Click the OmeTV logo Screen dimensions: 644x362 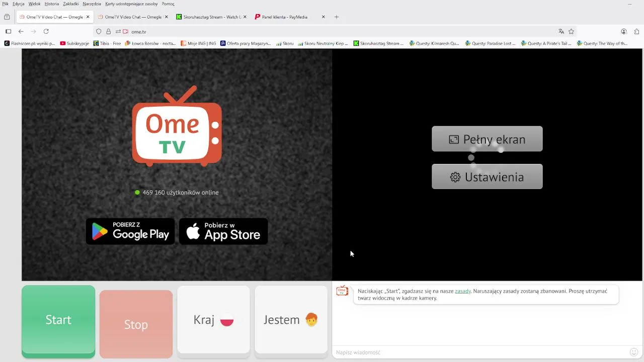click(177, 126)
